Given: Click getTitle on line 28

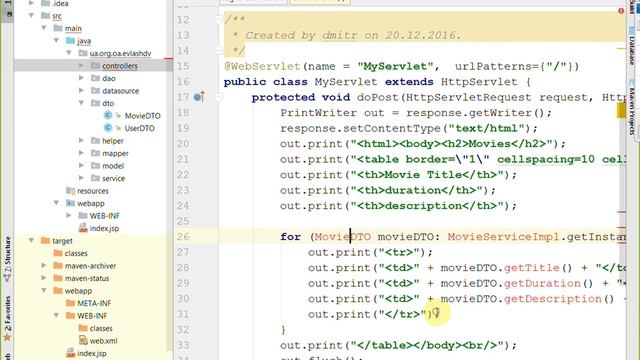Looking at the screenshot, I should coord(531,268).
